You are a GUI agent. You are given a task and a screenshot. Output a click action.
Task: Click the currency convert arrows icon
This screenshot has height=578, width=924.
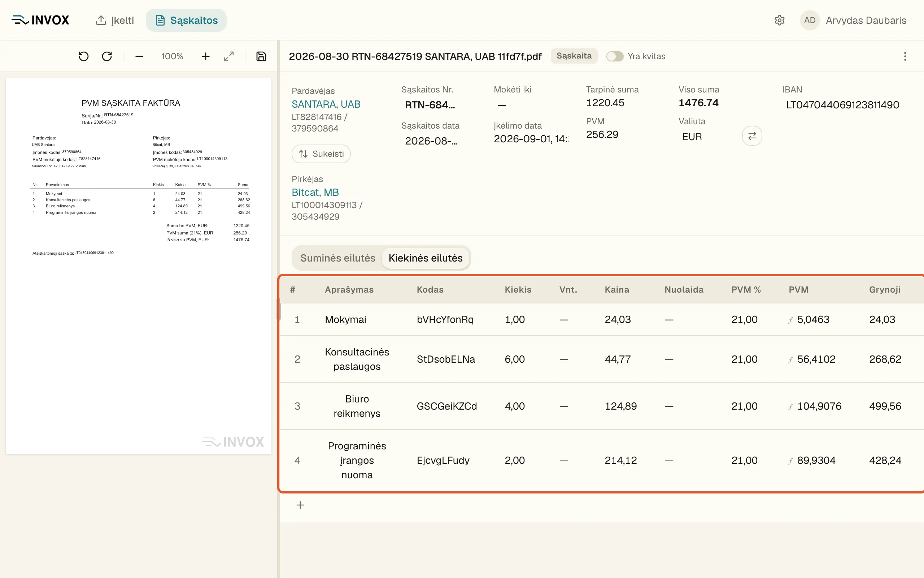point(752,136)
